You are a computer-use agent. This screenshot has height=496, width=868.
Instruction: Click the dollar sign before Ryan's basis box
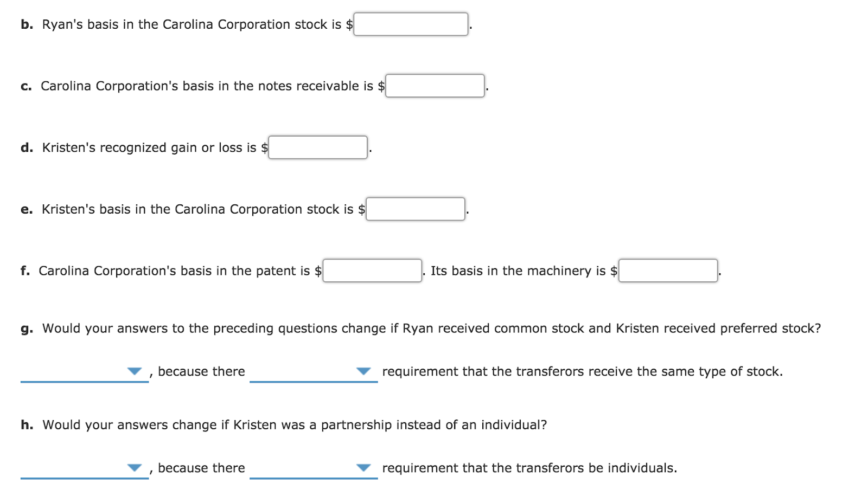(x=349, y=24)
